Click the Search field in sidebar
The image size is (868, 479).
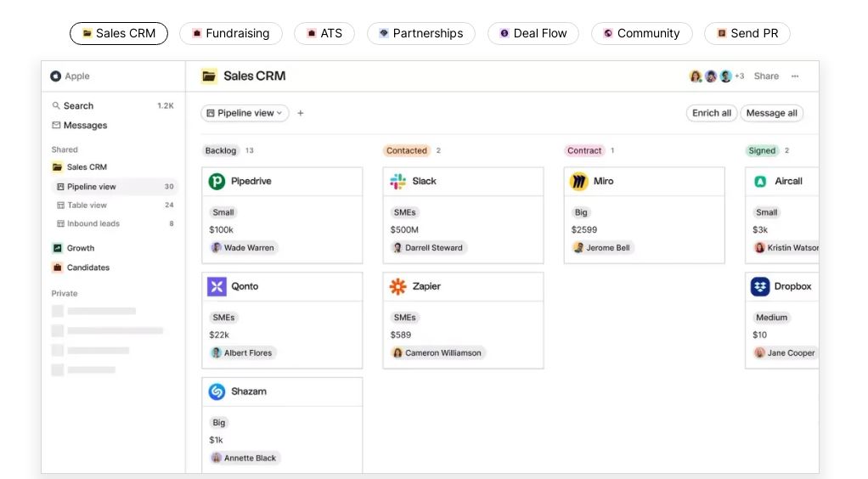(x=78, y=106)
